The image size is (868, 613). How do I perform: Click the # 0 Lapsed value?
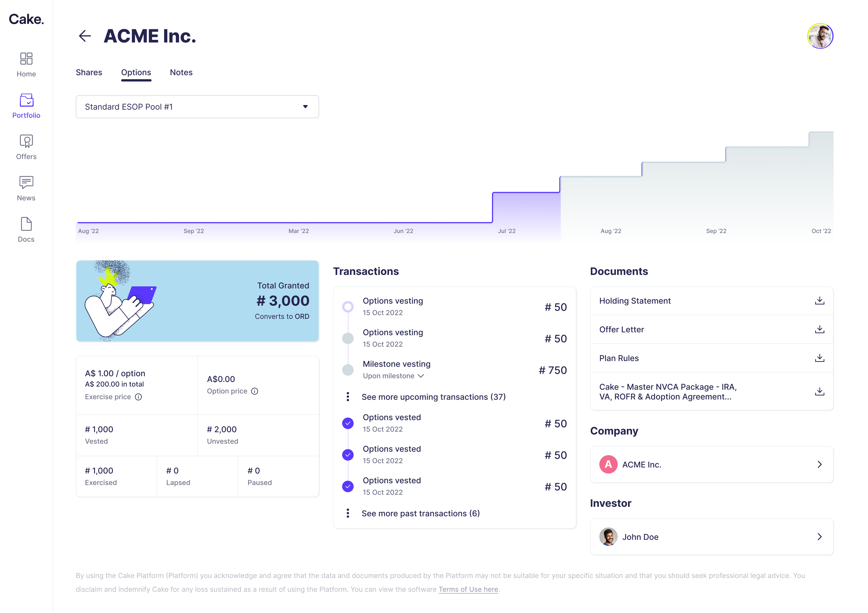[173, 471]
